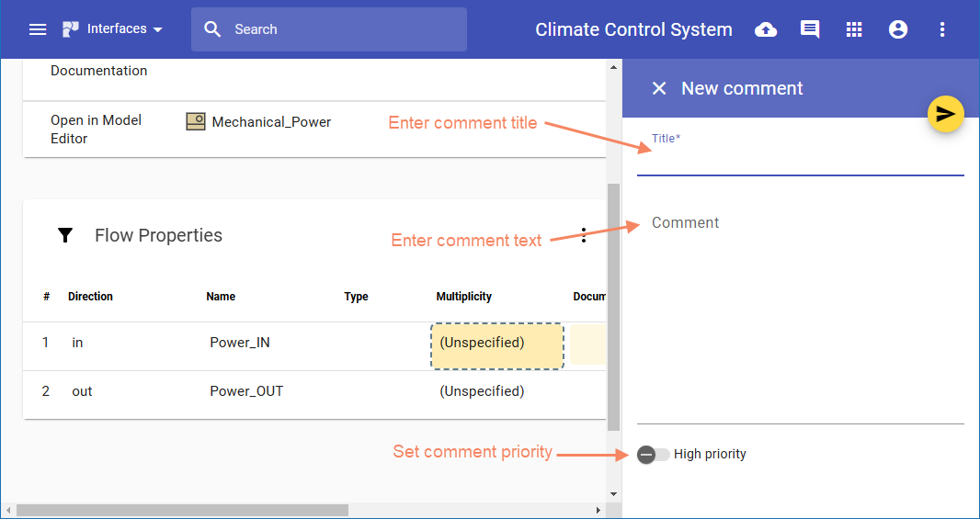Click the yellow send comment button

(945, 114)
